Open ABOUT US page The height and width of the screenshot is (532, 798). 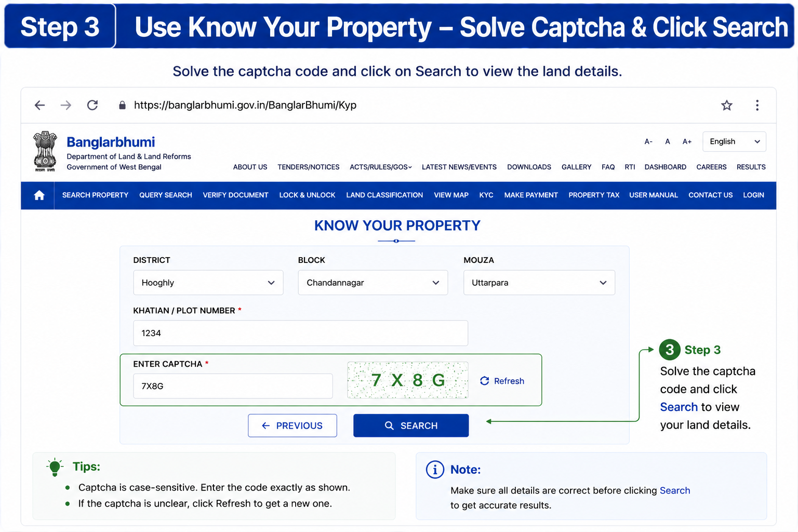pyautogui.click(x=250, y=167)
